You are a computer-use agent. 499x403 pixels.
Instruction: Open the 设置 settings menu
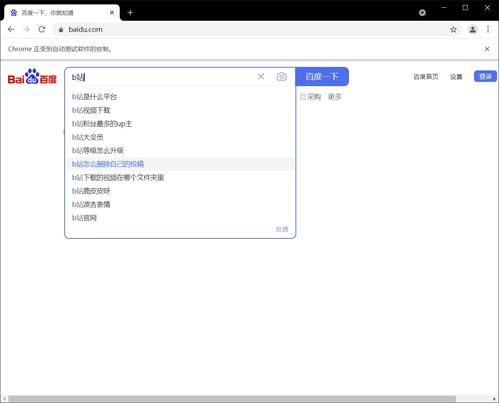(x=456, y=77)
